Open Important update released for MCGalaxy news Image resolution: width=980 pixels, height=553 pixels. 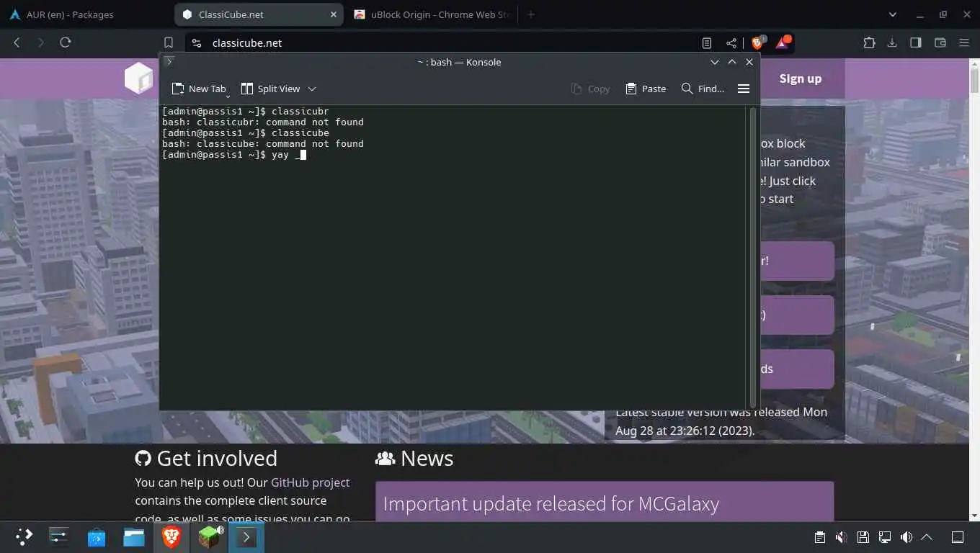point(551,503)
